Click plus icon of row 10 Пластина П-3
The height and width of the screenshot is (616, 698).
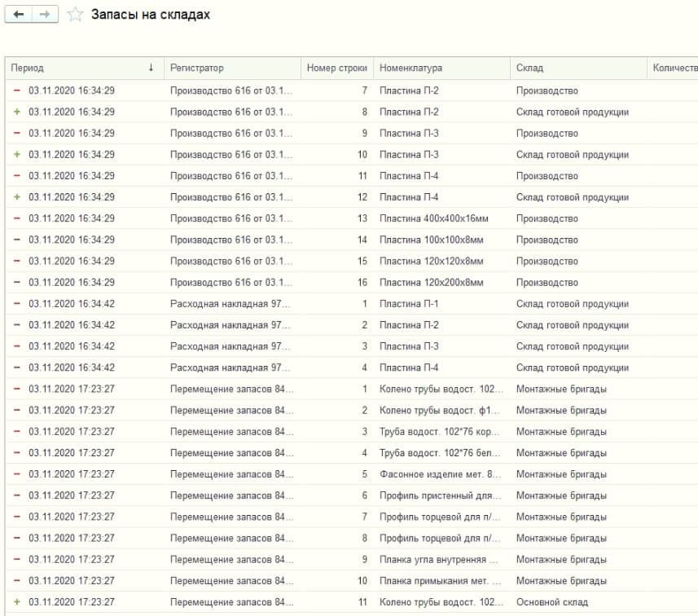pos(17,155)
